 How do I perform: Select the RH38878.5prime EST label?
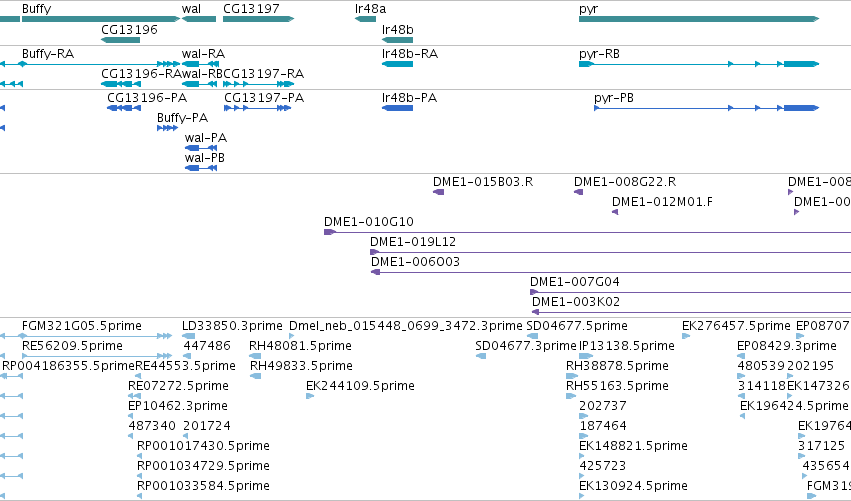617,366
